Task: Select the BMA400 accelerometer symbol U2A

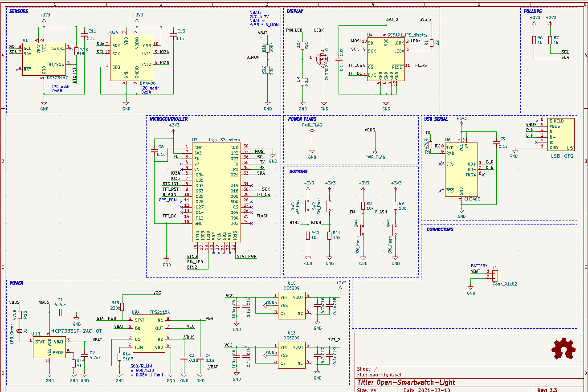Action: [x=131, y=58]
